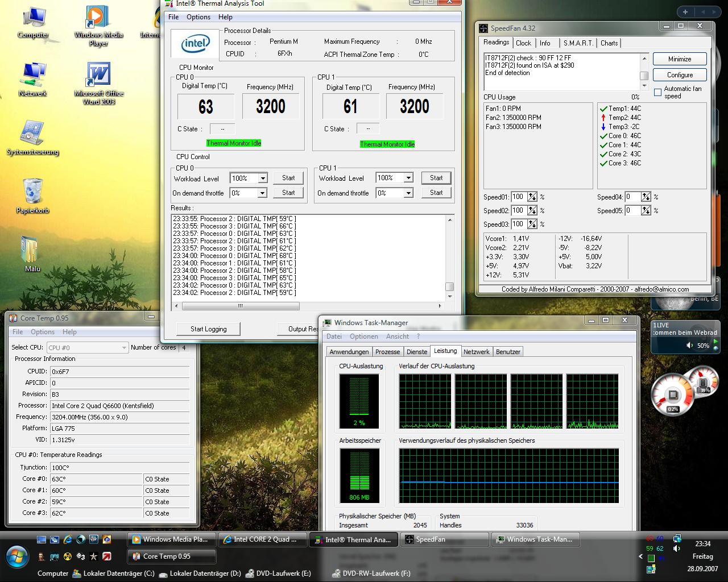Click the red arrow quick launch icon
The image size is (728, 582).
(107, 556)
